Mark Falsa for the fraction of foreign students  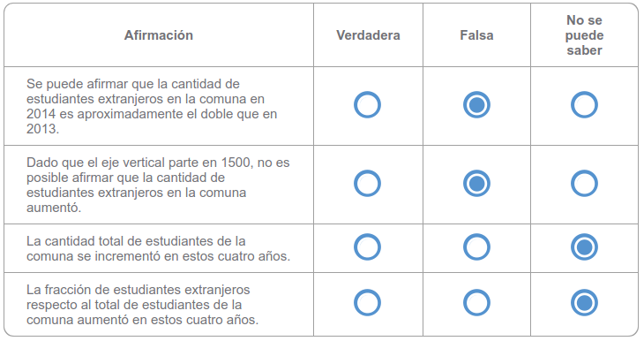(x=476, y=303)
